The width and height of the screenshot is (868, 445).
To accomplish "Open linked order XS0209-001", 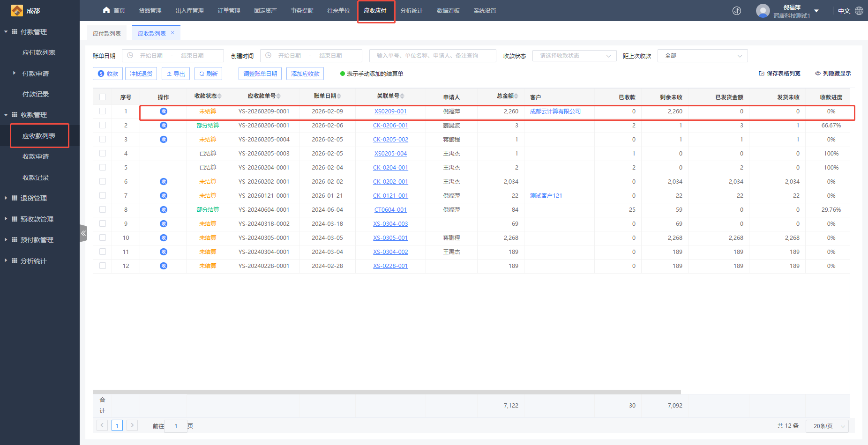I will [x=390, y=111].
